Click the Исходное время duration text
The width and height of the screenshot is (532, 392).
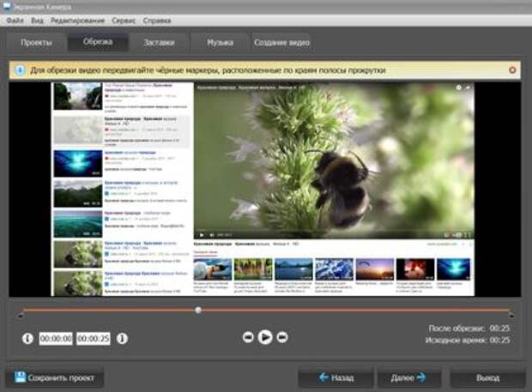(x=468, y=340)
